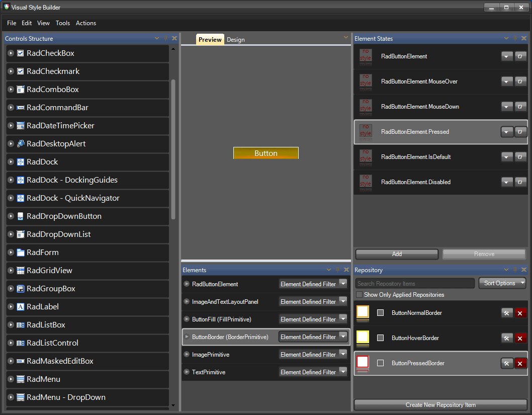Click the wrench icon for ButtonPressedBorder
This screenshot has height=415, width=532.
tap(507, 363)
